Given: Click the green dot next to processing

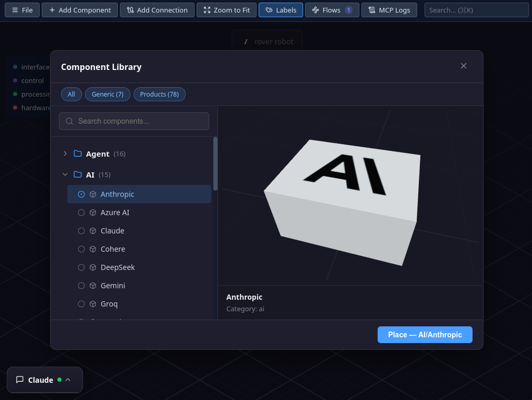Looking at the screenshot, I should (15, 94).
